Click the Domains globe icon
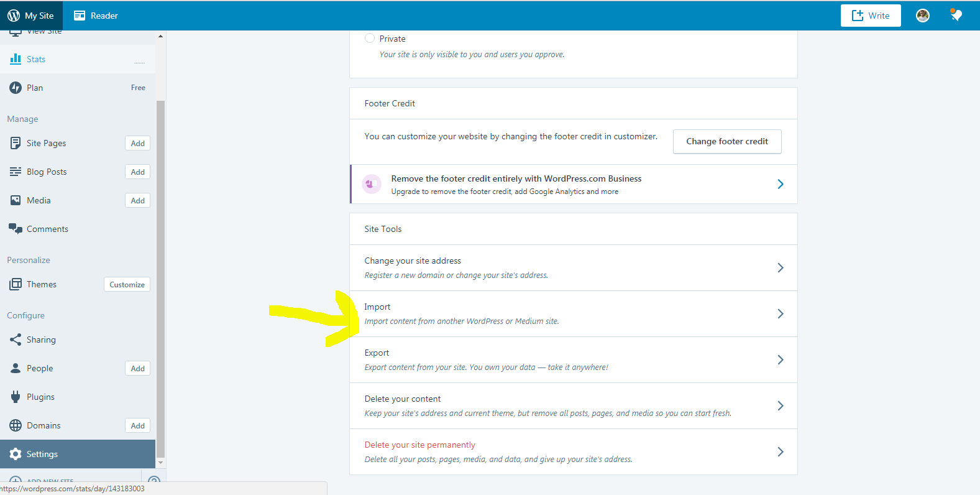Image resolution: width=980 pixels, height=495 pixels. coord(16,425)
